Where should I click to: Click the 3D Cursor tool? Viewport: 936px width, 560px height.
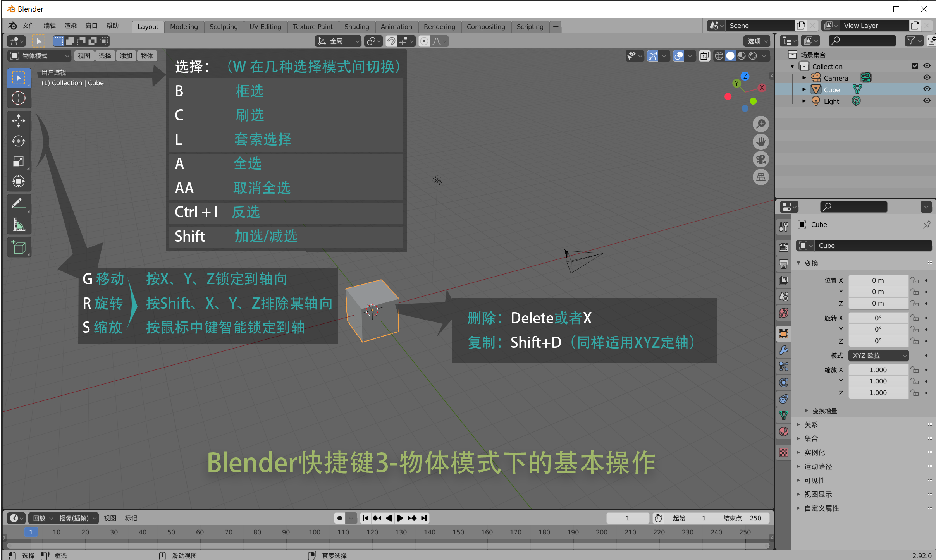point(18,98)
